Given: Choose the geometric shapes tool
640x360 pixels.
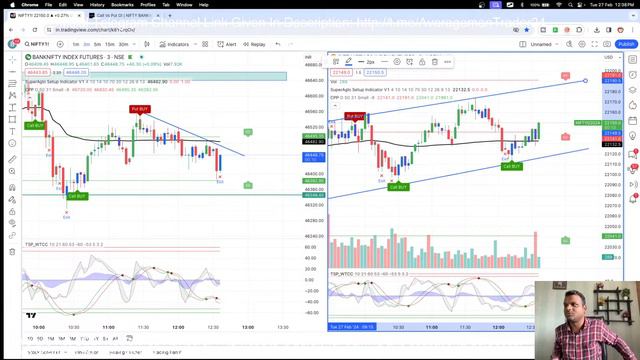Looking at the screenshot, I should (x=12, y=119).
